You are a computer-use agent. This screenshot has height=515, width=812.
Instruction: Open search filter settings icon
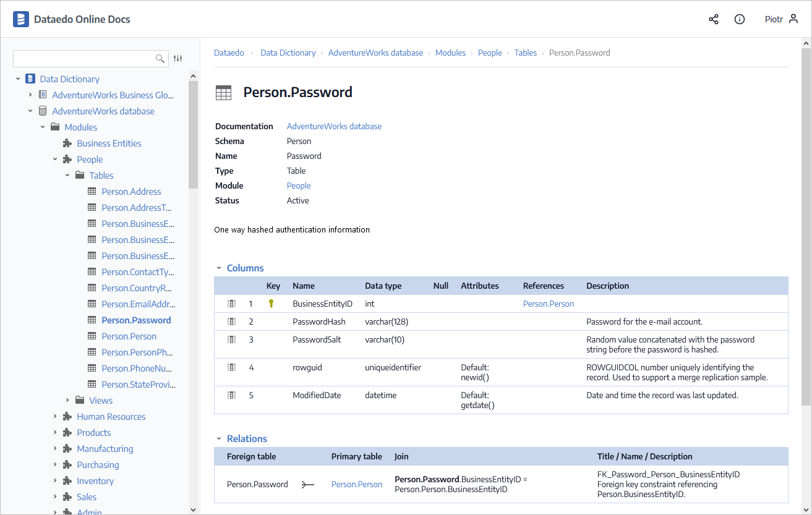point(178,58)
